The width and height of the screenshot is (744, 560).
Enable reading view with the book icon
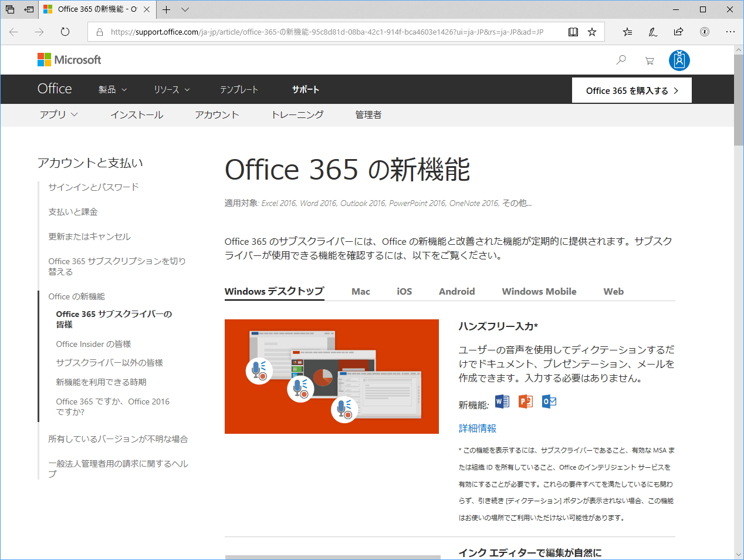pyautogui.click(x=573, y=32)
